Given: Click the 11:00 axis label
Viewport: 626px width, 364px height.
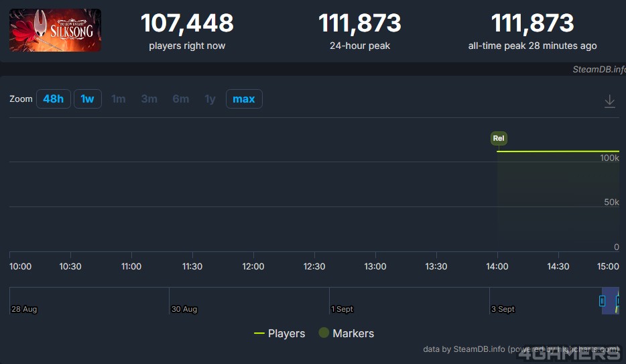Looking at the screenshot, I should [x=131, y=266].
